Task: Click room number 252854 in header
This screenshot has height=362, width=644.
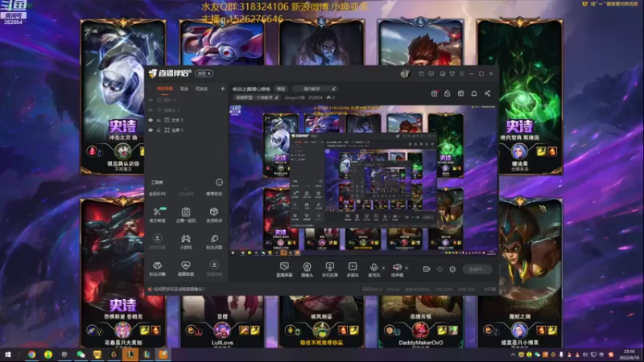Action: pos(316,97)
